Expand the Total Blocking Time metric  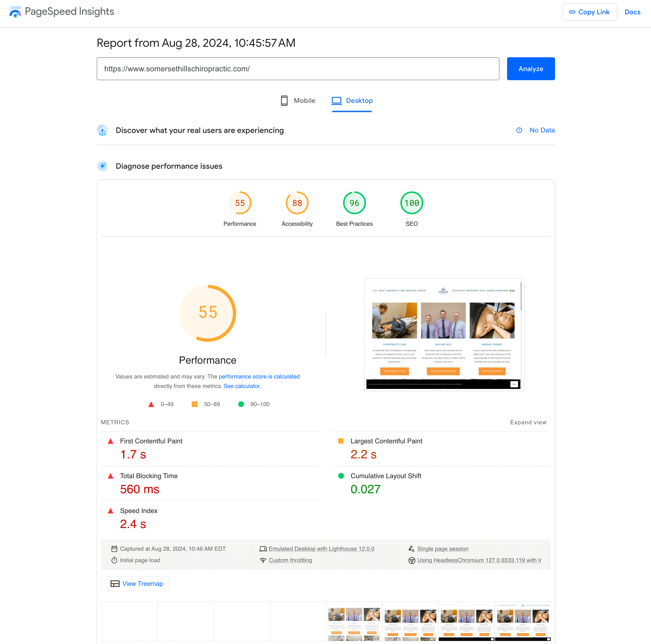(x=148, y=476)
